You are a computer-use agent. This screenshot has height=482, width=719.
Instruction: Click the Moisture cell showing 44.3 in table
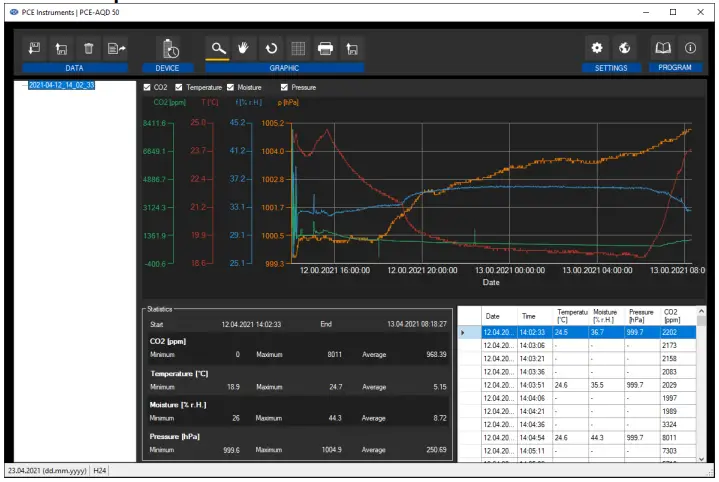[x=607, y=438]
